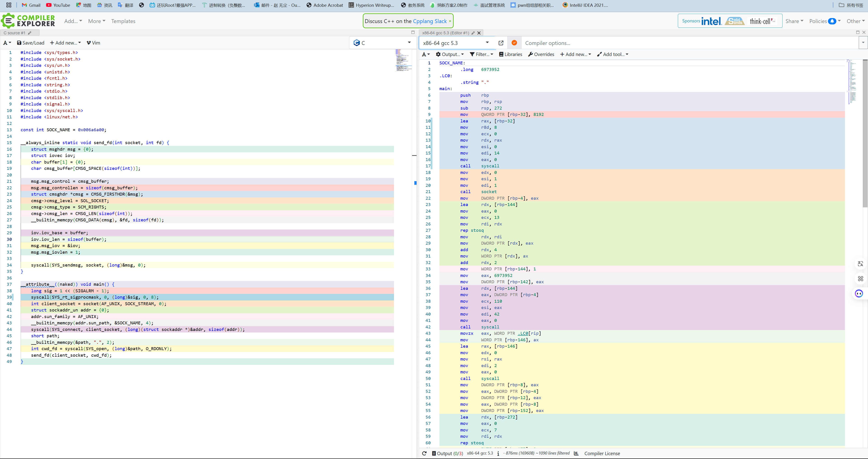Open the Filter... menu
Screen dimensions: 868x459
pyautogui.click(x=481, y=54)
